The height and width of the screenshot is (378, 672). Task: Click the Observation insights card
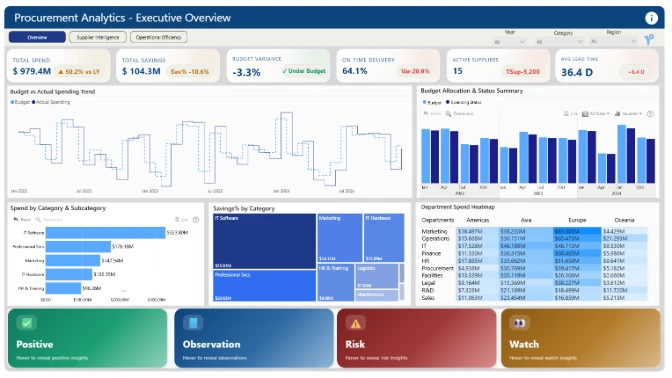pos(254,338)
